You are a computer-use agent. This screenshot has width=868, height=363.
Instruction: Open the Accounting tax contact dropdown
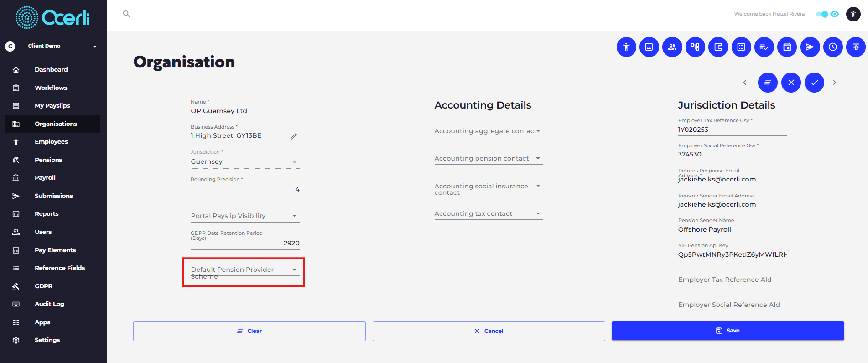pyautogui.click(x=489, y=214)
